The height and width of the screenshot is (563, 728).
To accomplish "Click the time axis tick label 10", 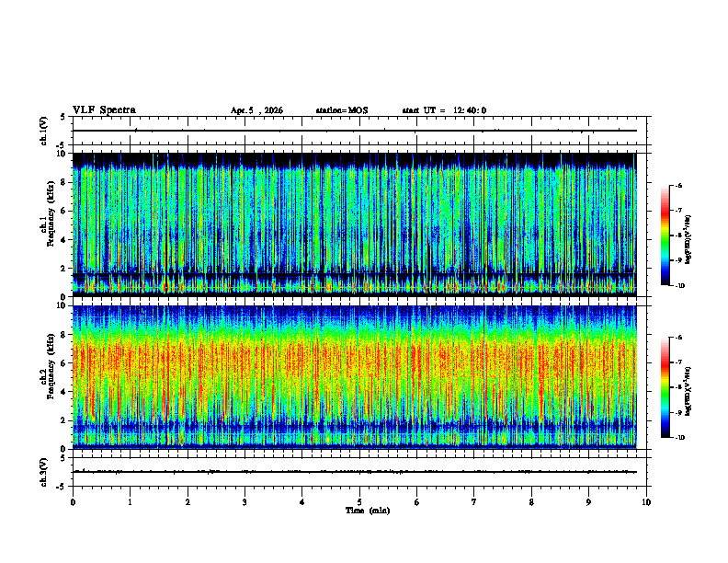I will pos(646,502).
